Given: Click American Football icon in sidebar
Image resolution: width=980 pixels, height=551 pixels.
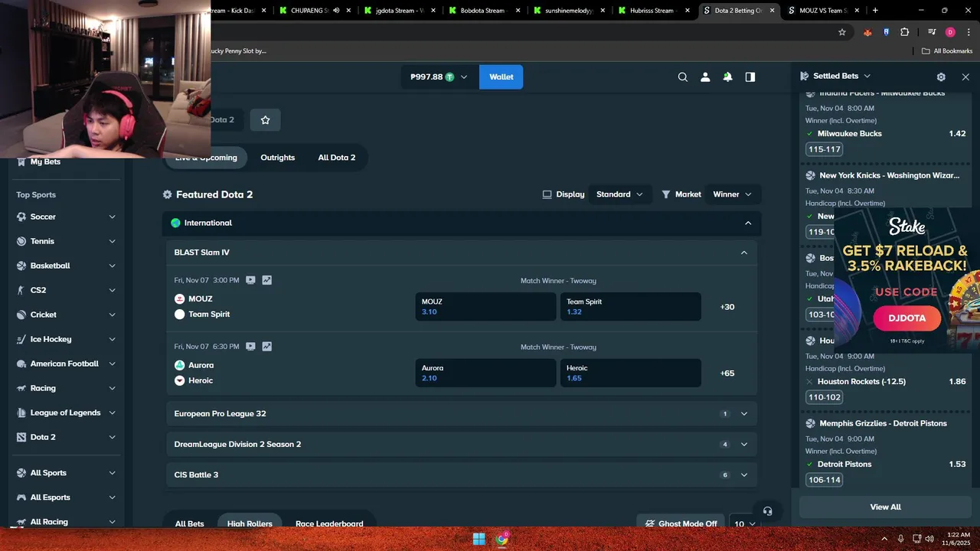Looking at the screenshot, I should click(21, 364).
